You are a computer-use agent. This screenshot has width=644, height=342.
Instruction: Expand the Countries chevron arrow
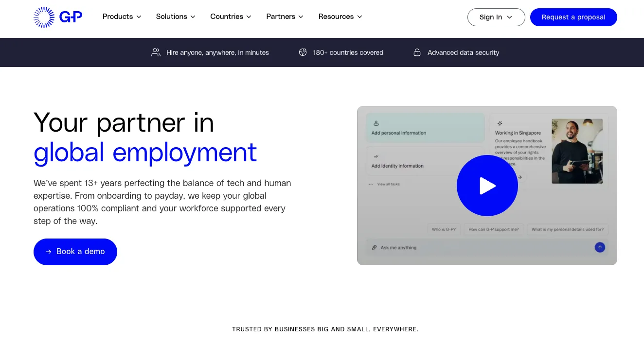point(249,17)
